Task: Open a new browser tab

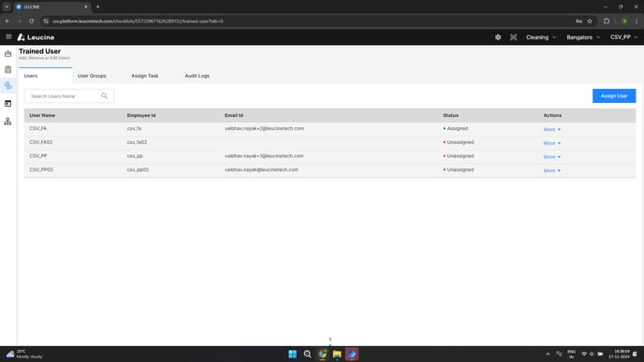Action: (x=97, y=7)
